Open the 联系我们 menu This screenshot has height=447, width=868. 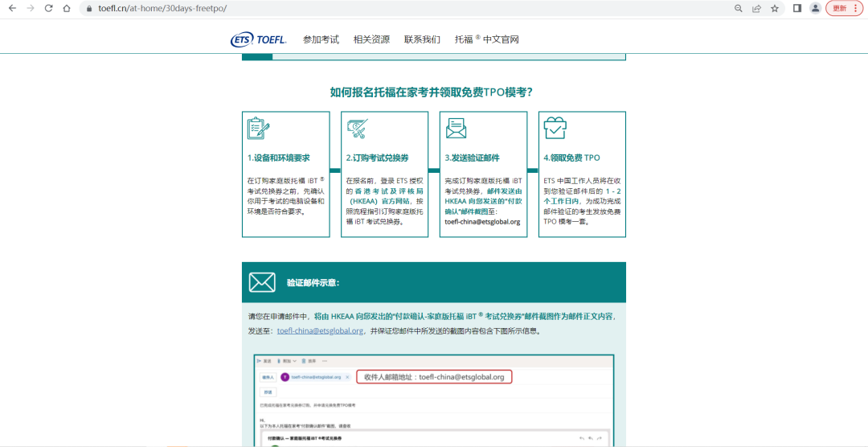point(423,39)
